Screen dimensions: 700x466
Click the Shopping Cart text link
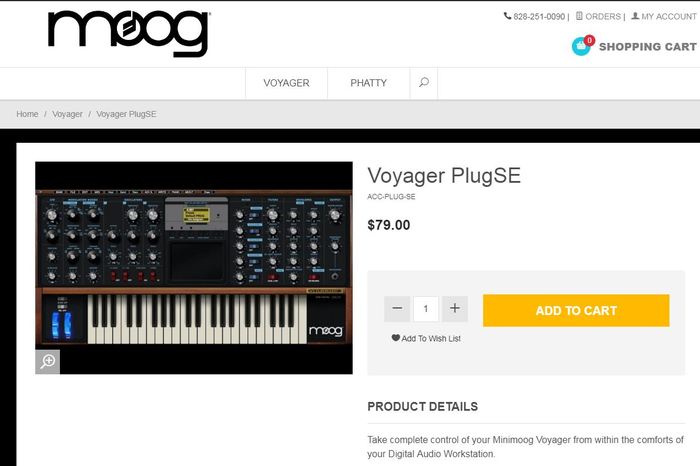[647, 46]
